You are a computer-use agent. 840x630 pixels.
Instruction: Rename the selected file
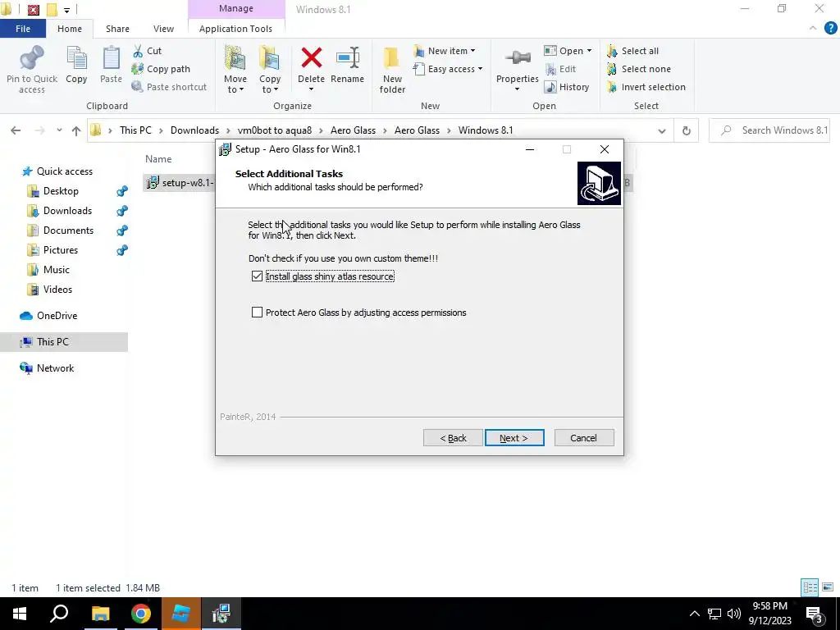click(347, 66)
